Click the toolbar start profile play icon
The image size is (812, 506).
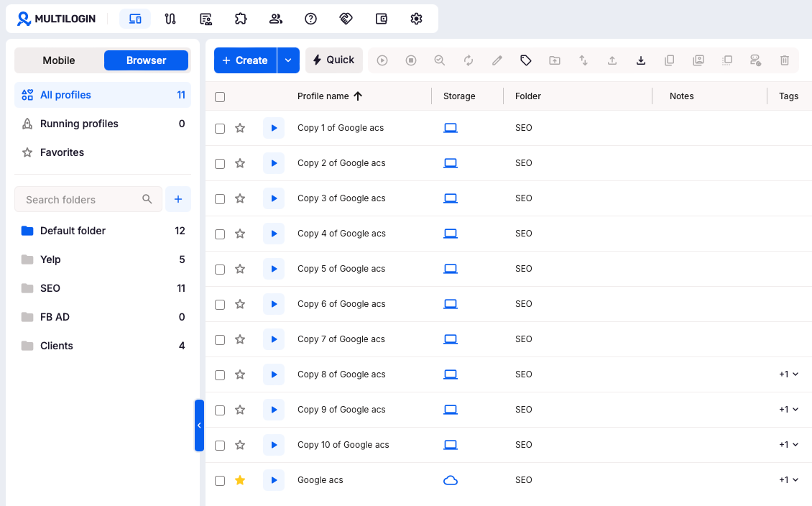[x=382, y=60]
